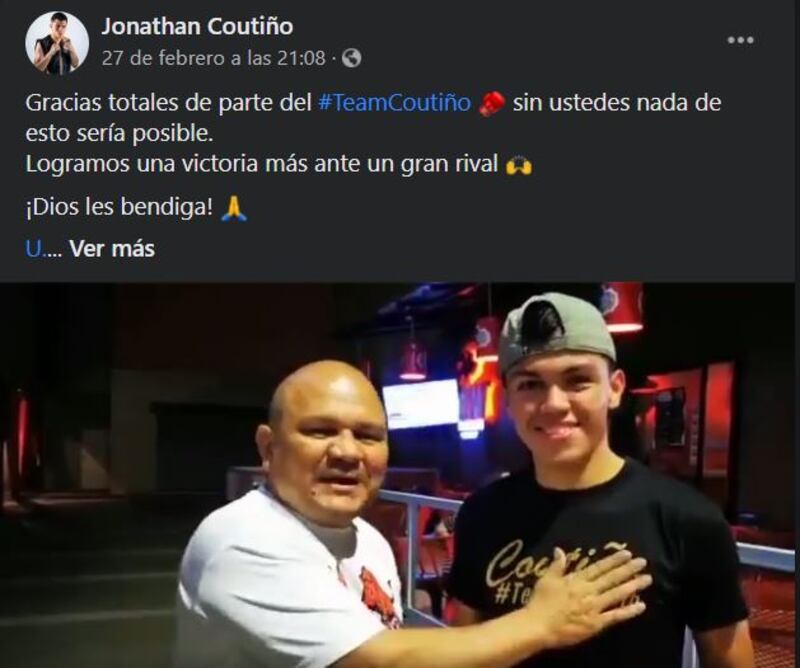The height and width of the screenshot is (668, 800).
Task: Expand the post with Ver más
Action: (112, 249)
